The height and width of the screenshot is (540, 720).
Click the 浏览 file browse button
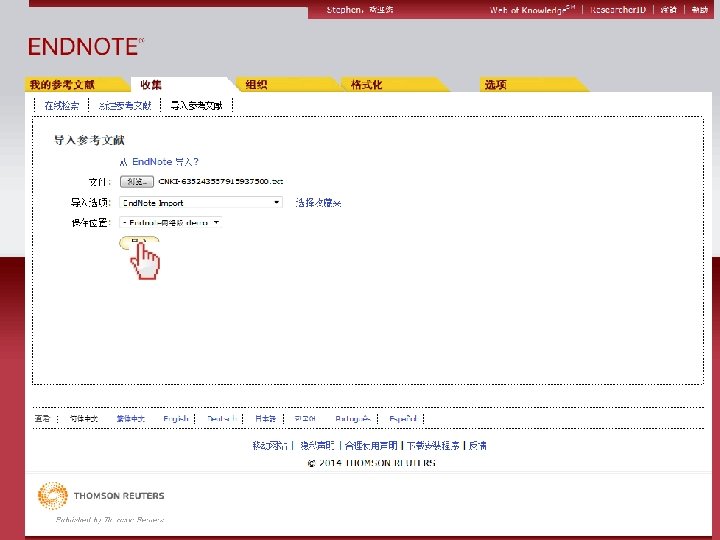137,181
